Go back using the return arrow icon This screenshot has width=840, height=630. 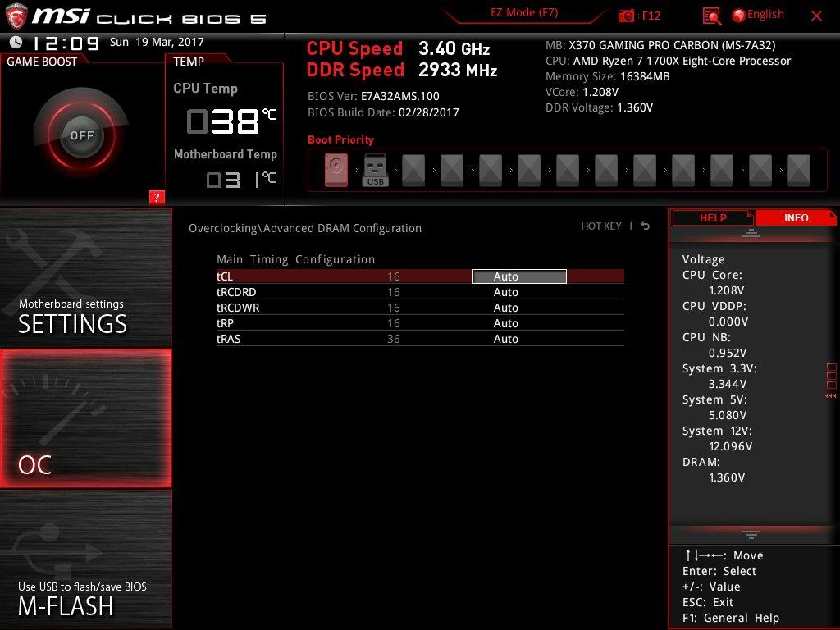[646, 226]
